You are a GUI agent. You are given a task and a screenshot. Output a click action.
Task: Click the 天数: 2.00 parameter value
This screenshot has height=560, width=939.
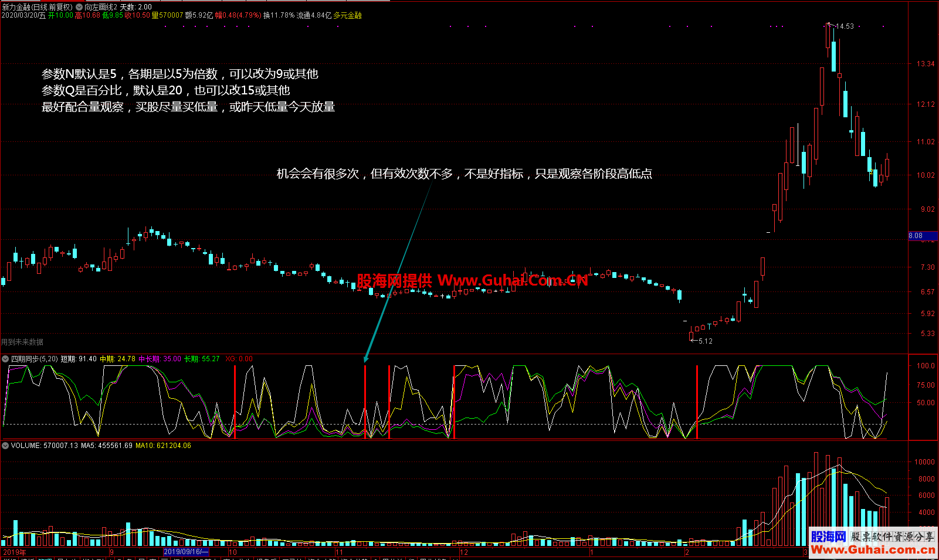(x=136, y=7)
